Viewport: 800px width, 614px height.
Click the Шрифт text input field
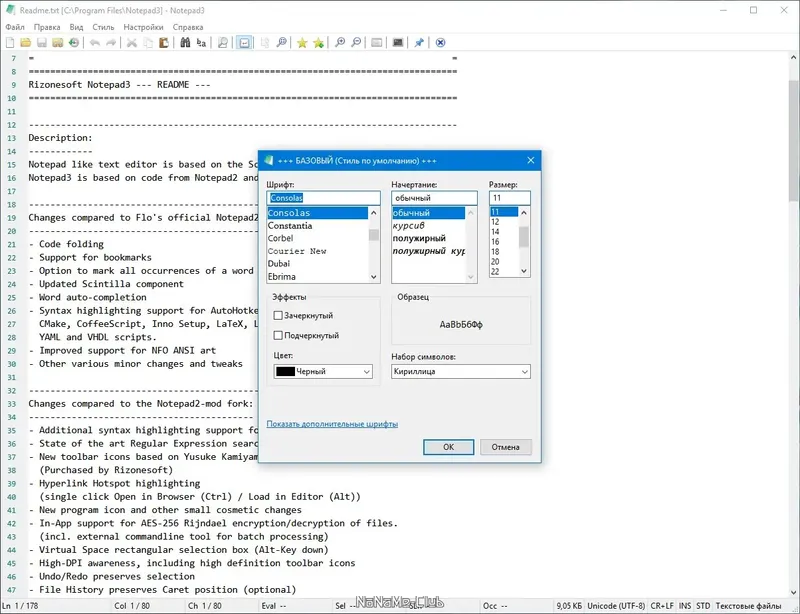pyautogui.click(x=323, y=198)
